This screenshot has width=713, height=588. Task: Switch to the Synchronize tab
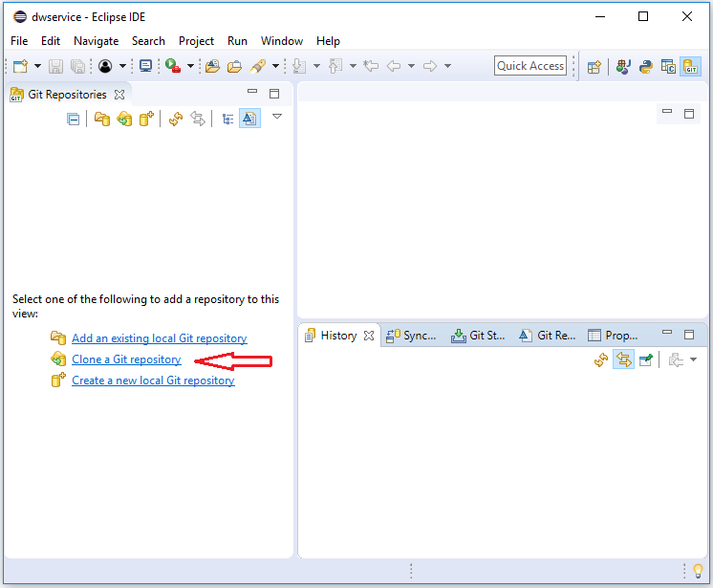411,336
